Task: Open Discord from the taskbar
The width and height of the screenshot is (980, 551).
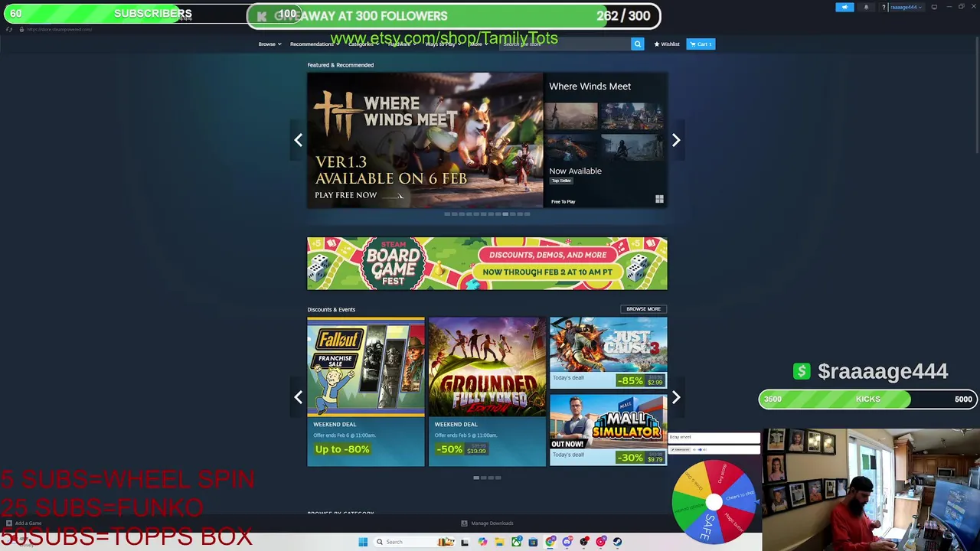Action: pos(567,542)
